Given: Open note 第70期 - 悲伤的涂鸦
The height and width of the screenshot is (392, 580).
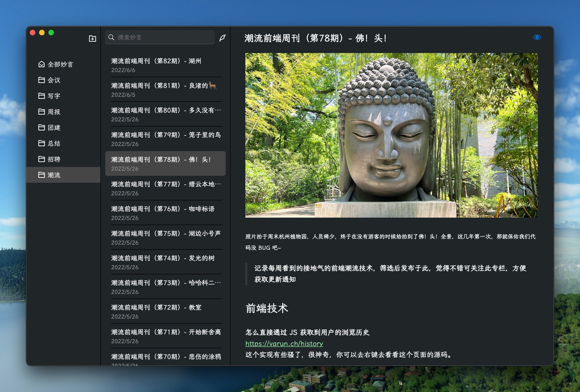Looking at the screenshot, I should tap(165, 358).
